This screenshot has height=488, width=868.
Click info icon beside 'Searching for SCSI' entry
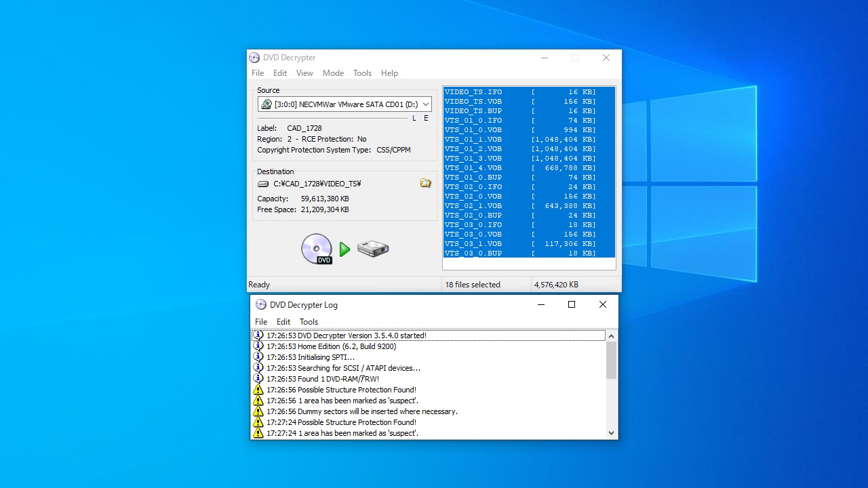click(258, 367)
